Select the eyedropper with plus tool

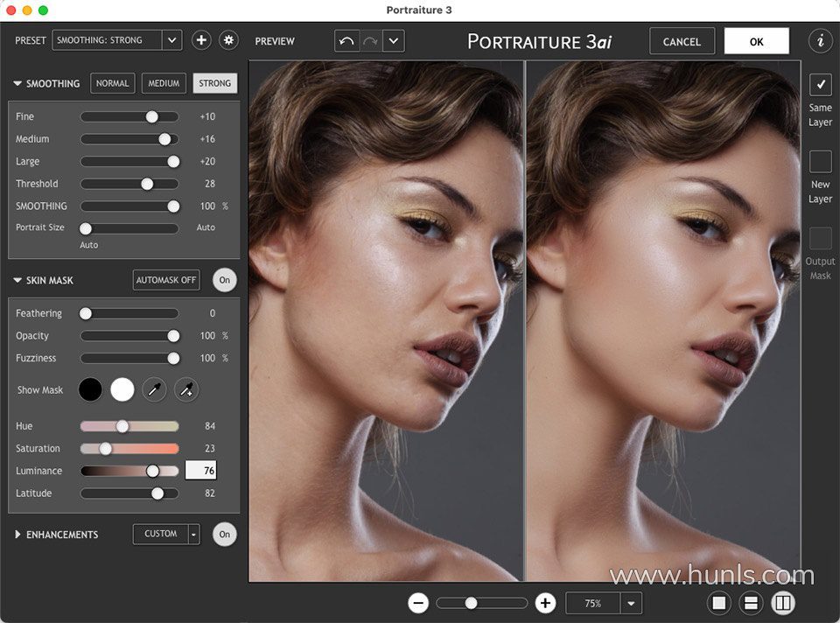[x=186, y=390]
